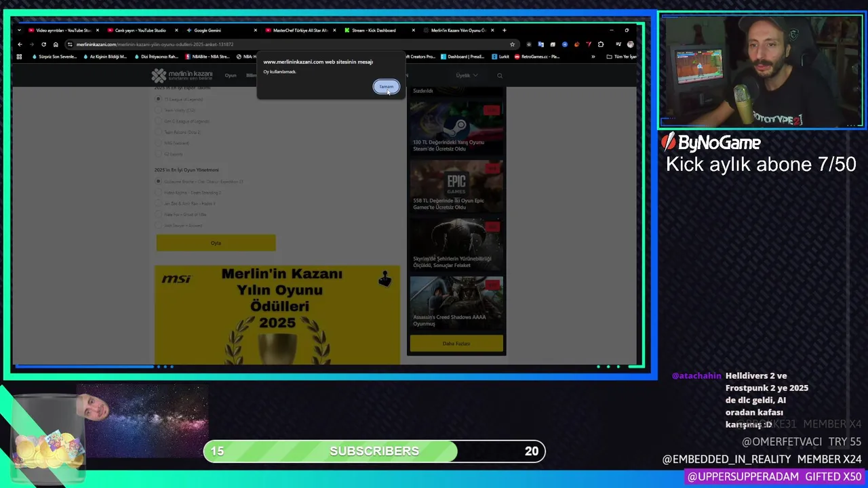Open the extensions puzzle-piece menu
Screen dimensions: 868x488
point(601,45)
